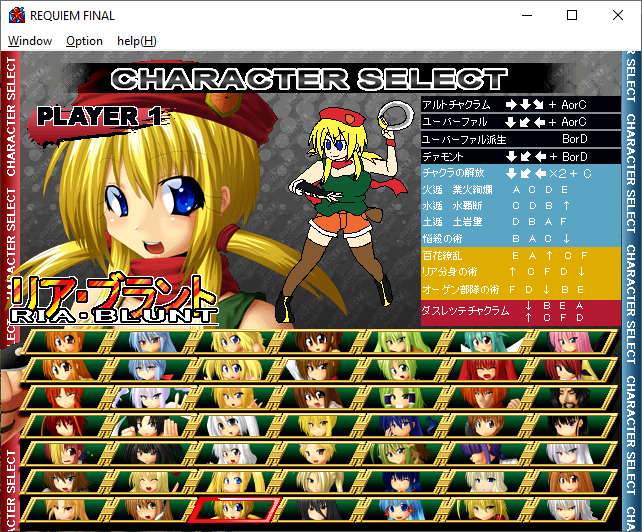Close the REQUIEM FINAL window
Image resolution: width=642 pixels, height=532 pixels.
pyautogui.click(x=618, y=16)
